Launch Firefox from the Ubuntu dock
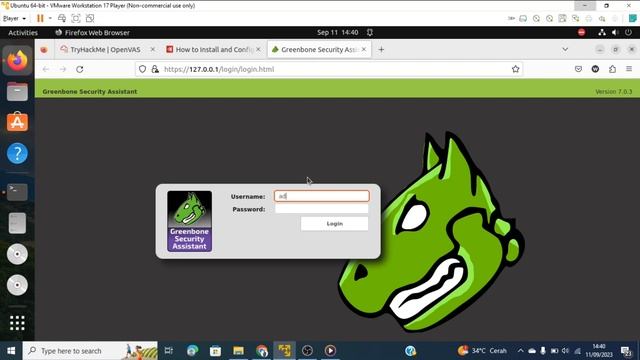 tap(17, 61)
